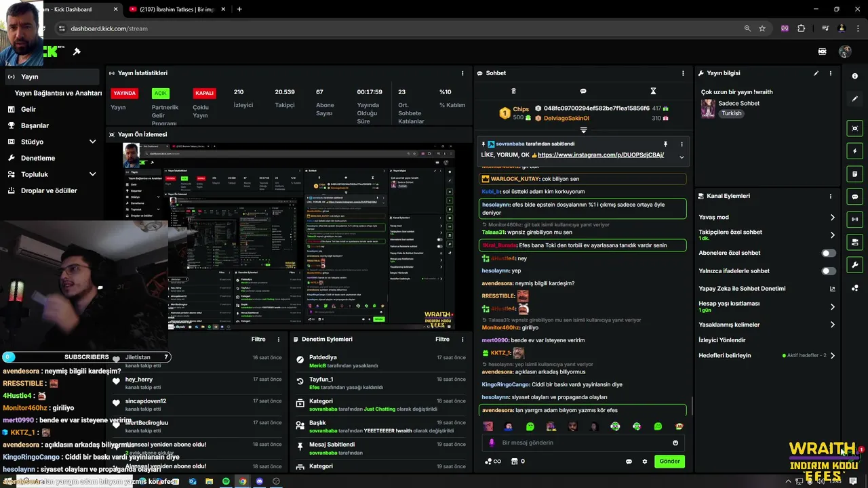Open Spotify from the taskbar

(226, 481)
